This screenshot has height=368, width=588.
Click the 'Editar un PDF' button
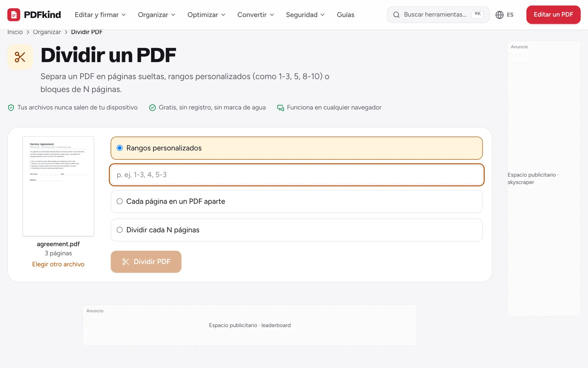pos(553,15)
